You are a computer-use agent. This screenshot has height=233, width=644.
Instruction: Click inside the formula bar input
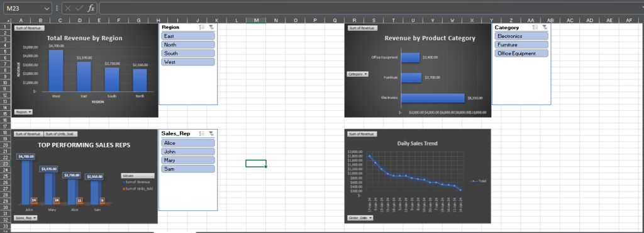[x=371, y=8]
